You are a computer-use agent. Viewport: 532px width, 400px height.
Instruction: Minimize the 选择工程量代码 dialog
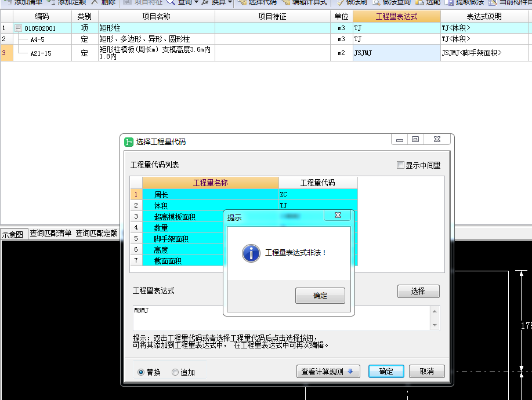click(x=400, y=140)
